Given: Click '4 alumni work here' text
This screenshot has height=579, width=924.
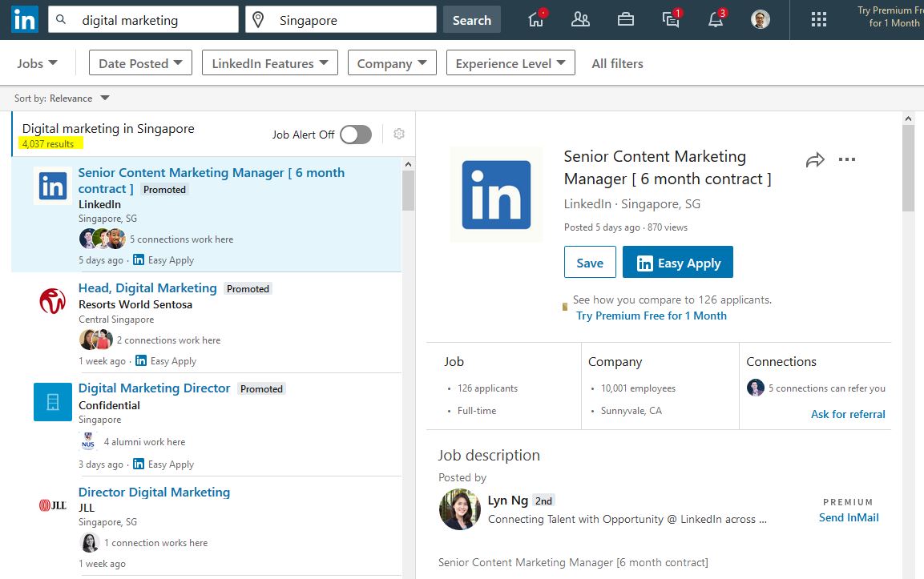Looking at the screenshot, I should click(144, 441).
